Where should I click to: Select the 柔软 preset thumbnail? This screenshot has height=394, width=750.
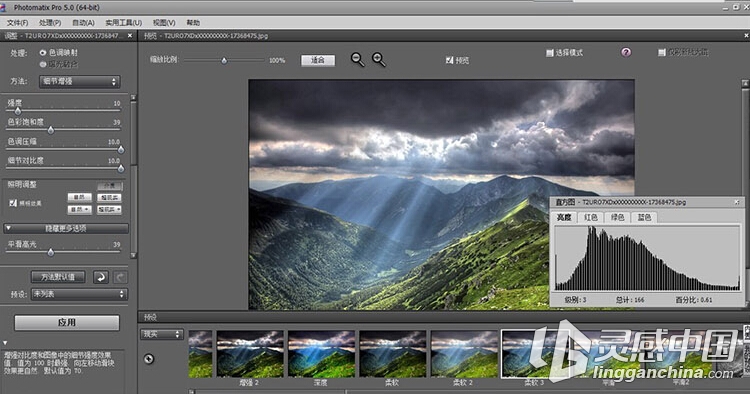click(393, 354)
